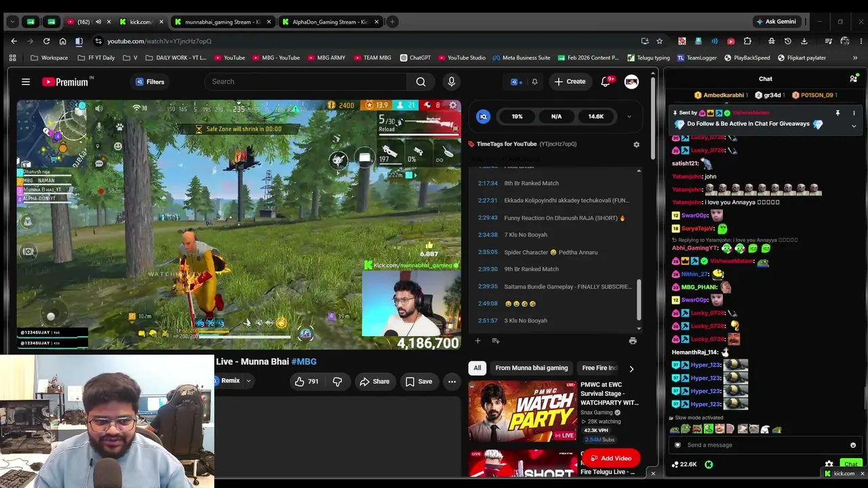Mute the YouTube tab audio
This screenshot has width=868, height=488.
[98, 22]
